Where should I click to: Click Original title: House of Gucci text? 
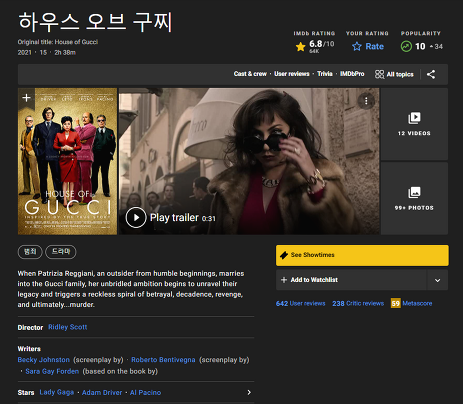[58, 42]
